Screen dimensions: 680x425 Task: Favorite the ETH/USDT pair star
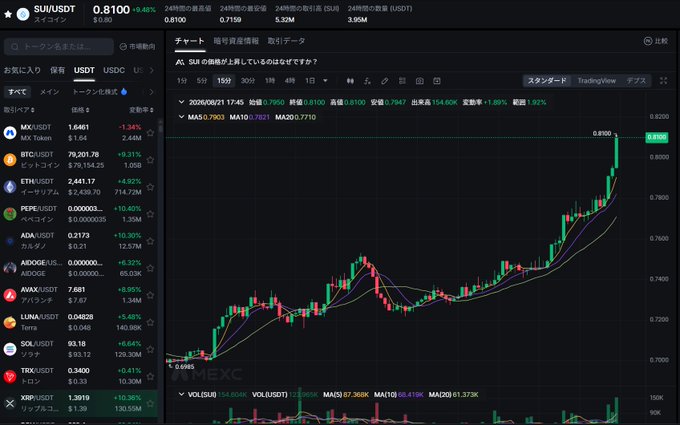pyautogui.click(x=150, y=187)
